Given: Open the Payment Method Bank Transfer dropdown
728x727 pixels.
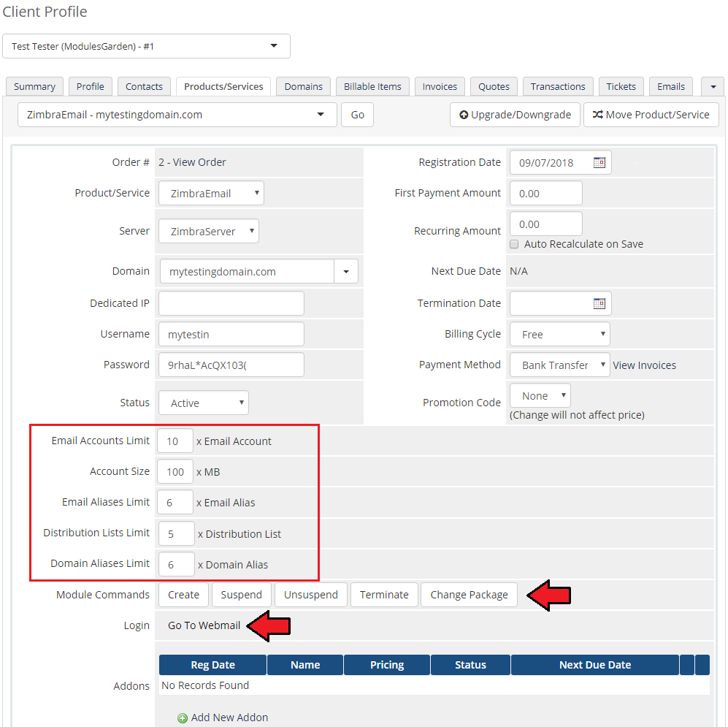Looking at the screenshot, I should (560, 365).
